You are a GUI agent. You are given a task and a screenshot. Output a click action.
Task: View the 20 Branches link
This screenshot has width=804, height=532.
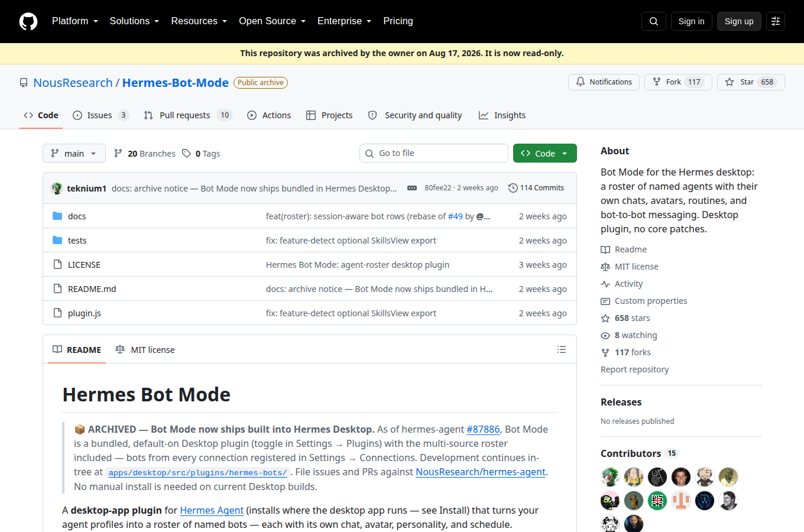(x=145, y=154)
